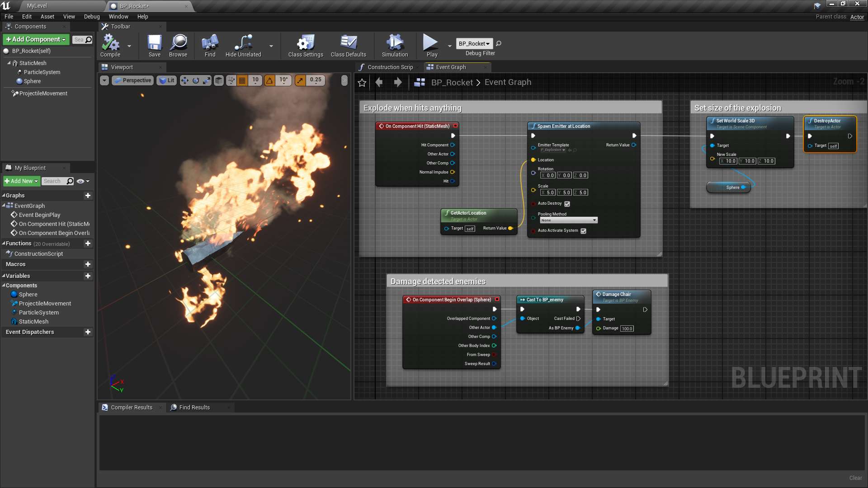Switch to the Construction Script tab
Screen dimensions: 868x488
click(x=390, y=67)
